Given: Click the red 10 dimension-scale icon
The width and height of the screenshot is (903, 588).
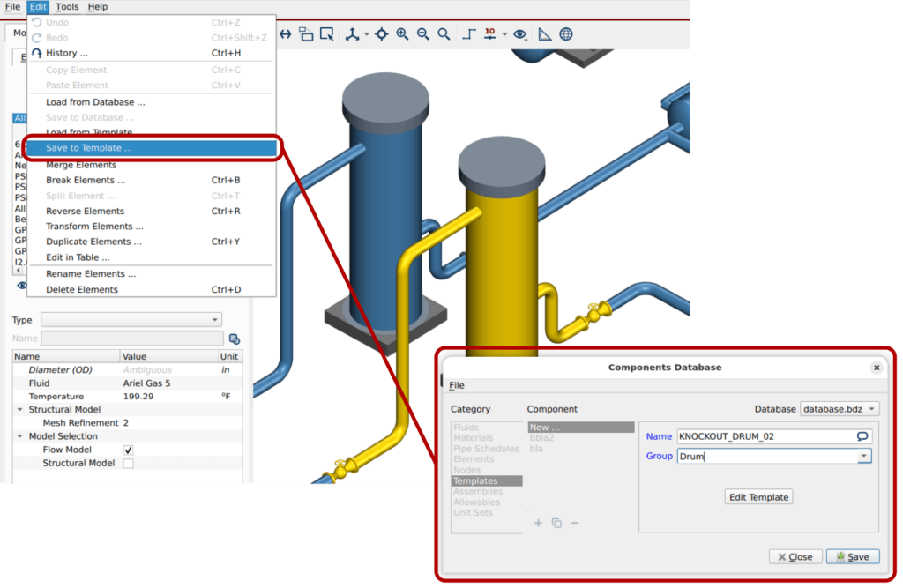Looking at the screenshot, I should point(490,34).
